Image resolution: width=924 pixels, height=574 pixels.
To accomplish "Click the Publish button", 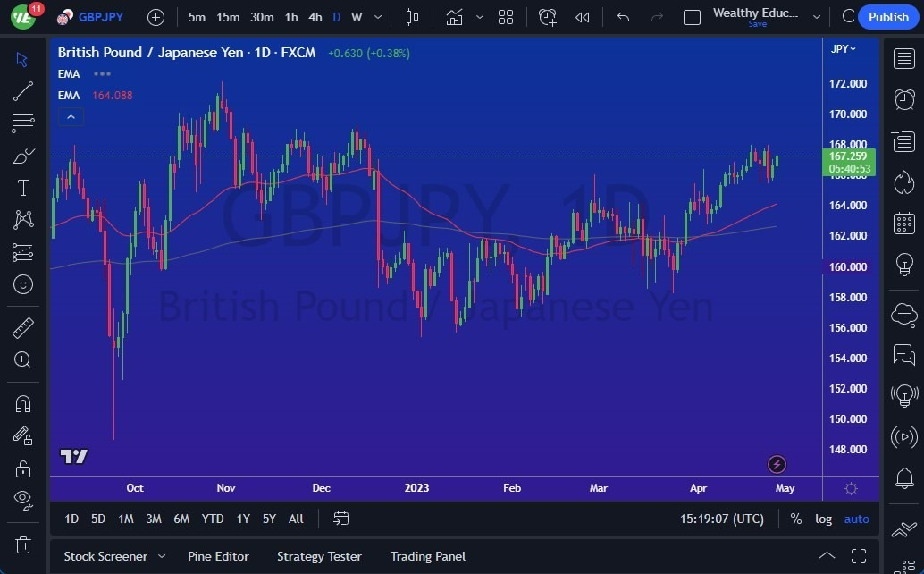I will click(x=888, y=16).
